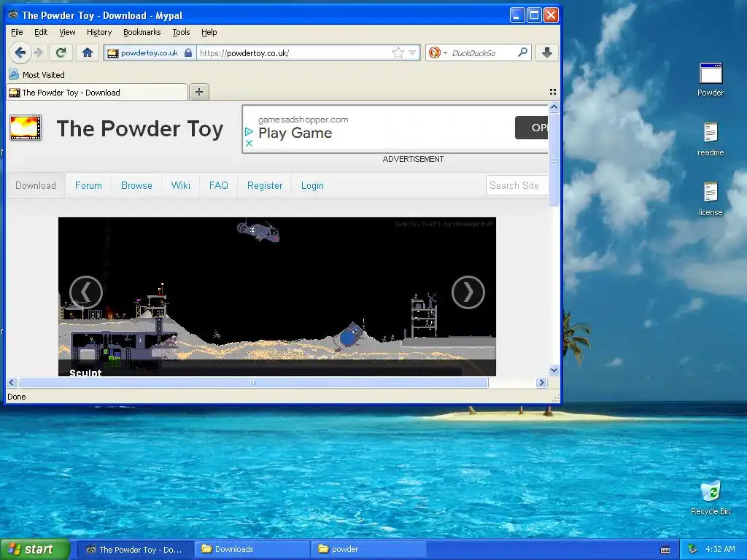The width and height of the screenshot is (747, 560).
Task: Select the Recycle Bin desktop icon
Action: [x=711, y=498]
